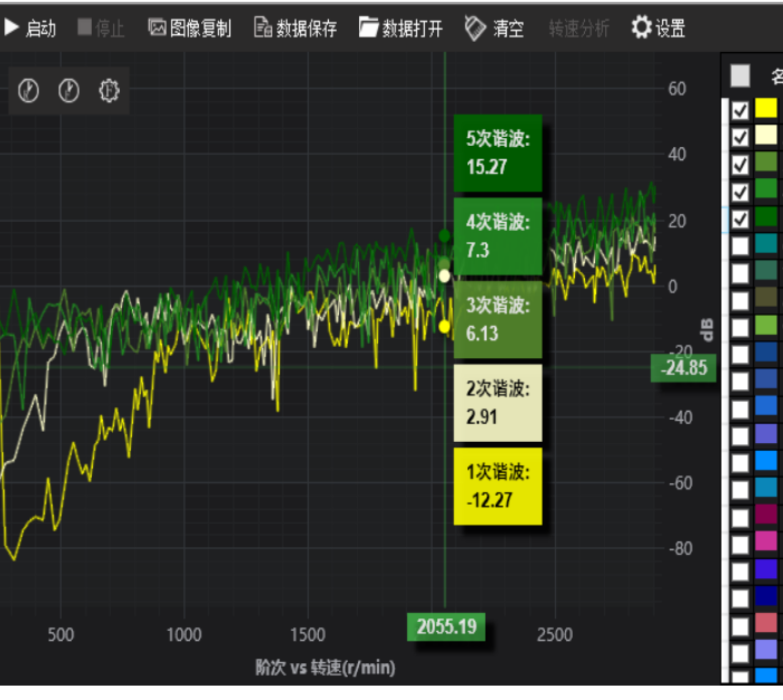Click the 转速分析 speed analysis item

coord(579,28)
